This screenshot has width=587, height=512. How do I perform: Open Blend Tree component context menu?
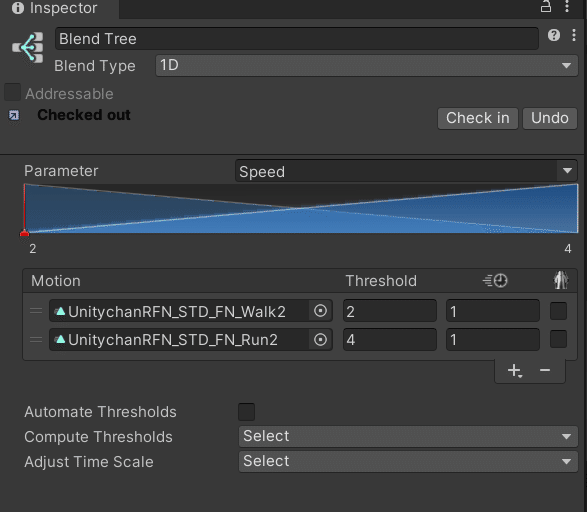[x=574, y=36]
